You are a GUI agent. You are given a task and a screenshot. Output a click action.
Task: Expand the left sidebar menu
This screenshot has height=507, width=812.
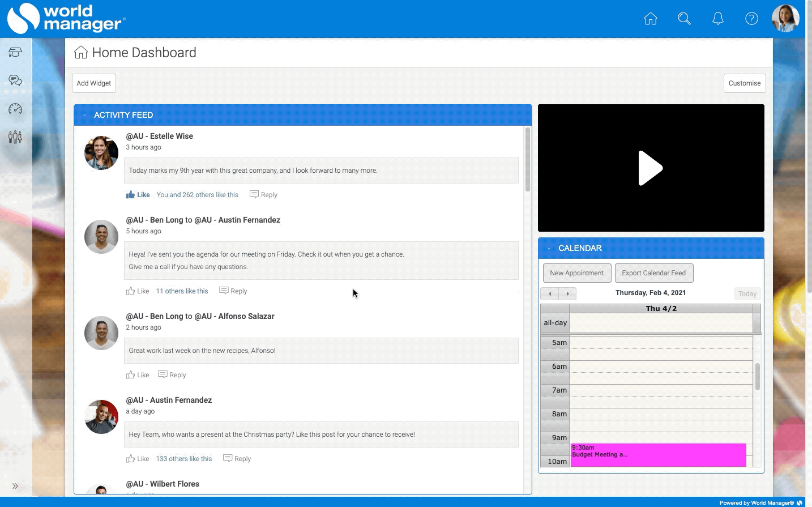click(15, 486)
